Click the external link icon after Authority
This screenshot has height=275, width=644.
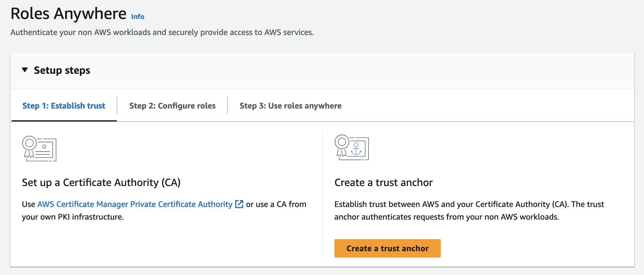pos(239,204)
